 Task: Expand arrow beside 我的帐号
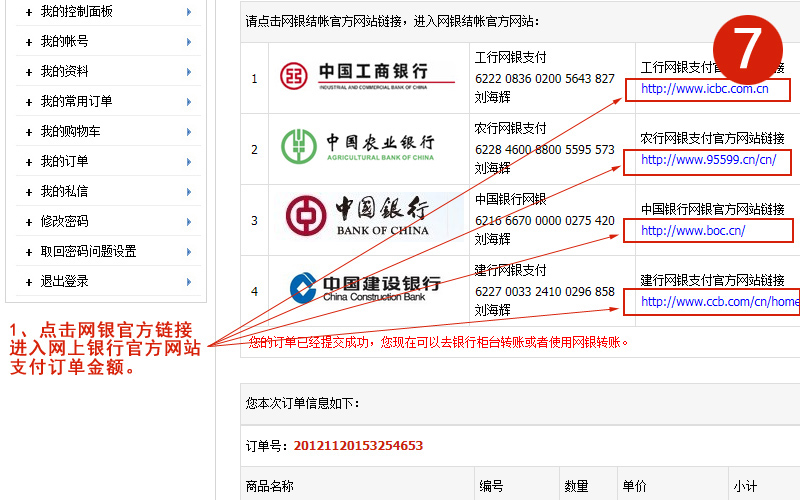pos(189,42)
